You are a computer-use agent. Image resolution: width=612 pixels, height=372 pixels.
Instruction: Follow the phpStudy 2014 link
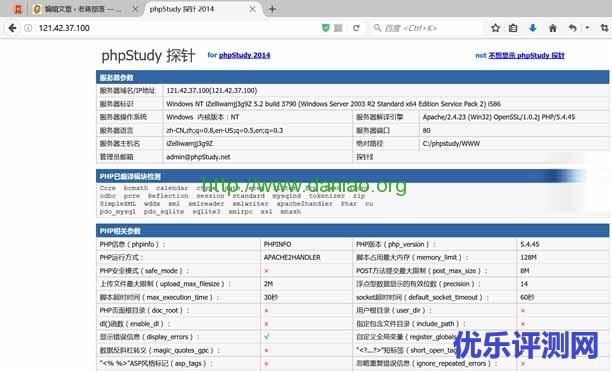tap(244, 55)
